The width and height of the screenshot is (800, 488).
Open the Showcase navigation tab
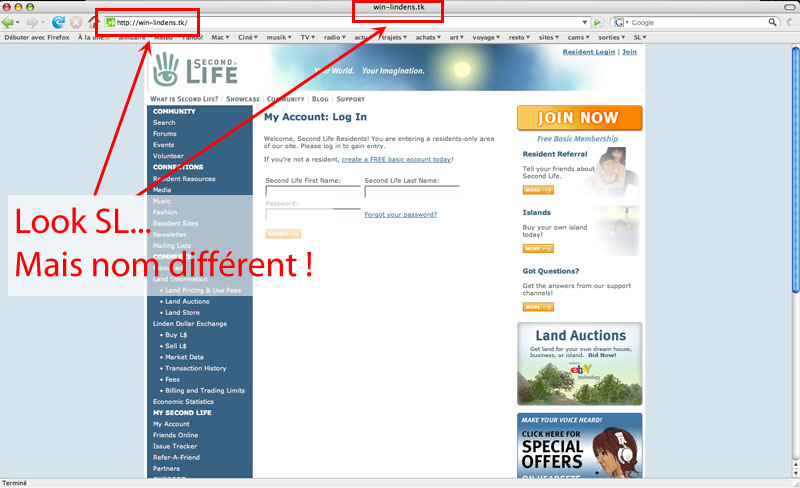click(243, 99)
